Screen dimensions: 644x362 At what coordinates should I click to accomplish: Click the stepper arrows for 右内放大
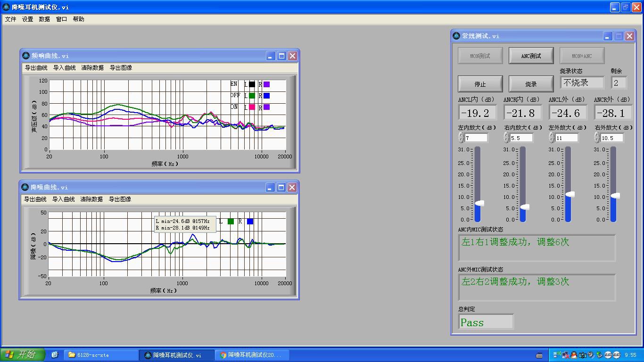click(506, 138)
